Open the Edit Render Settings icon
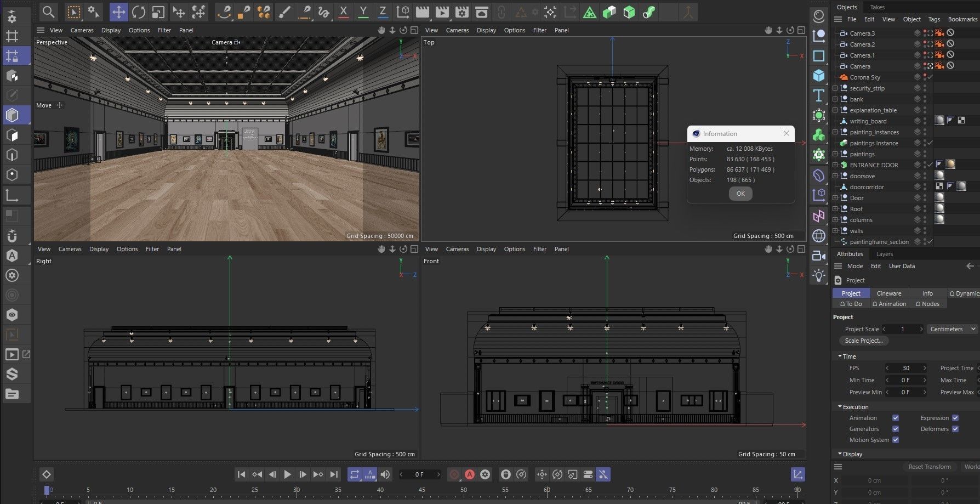Viewport: 980px width, 504px height. tap(461, 12)
